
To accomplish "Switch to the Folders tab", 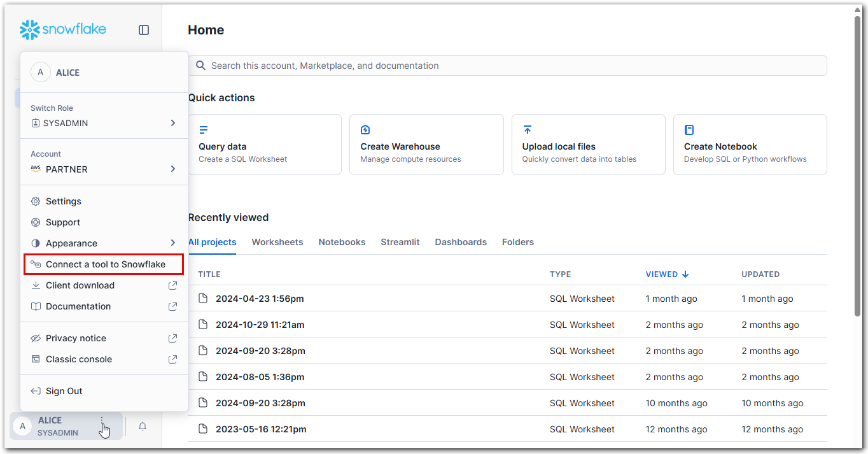I will click(x=518, y=242).
